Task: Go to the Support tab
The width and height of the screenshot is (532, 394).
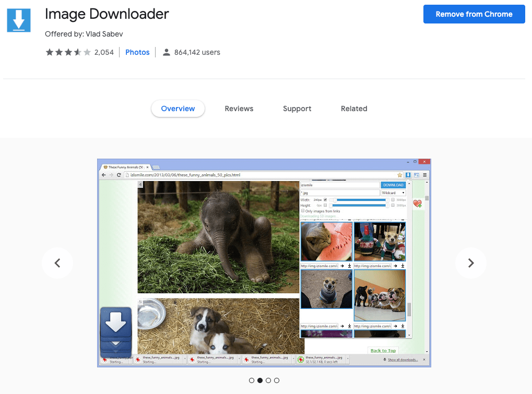Action: point(297,109)
